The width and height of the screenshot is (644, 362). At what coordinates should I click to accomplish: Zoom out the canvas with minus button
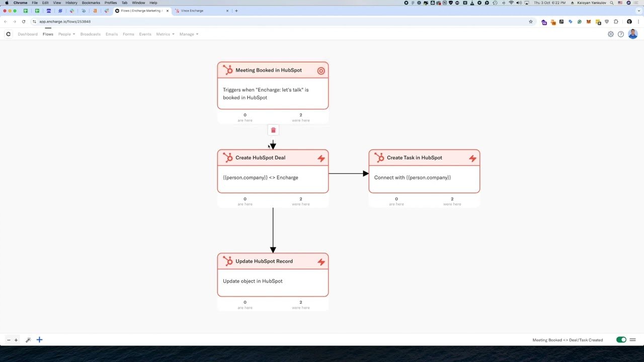(x=9, y=340)
